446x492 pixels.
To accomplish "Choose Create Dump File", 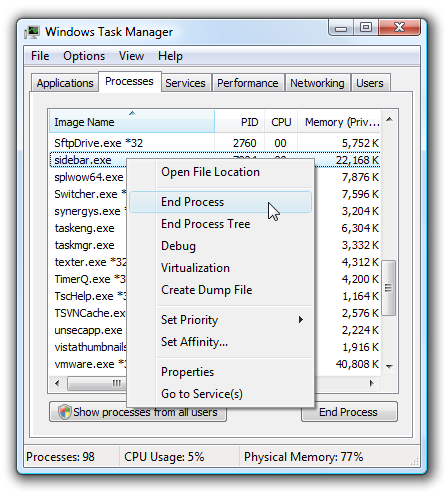I will 220,290.
